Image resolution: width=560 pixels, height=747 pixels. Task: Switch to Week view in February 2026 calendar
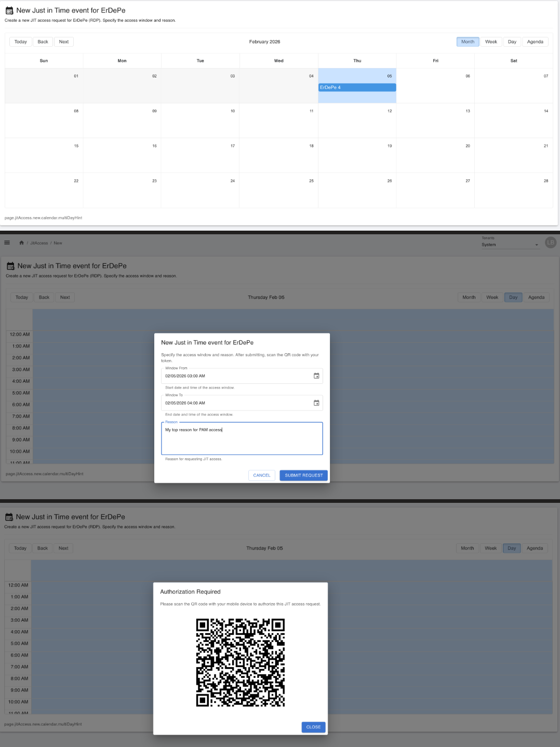coord(491,42)
